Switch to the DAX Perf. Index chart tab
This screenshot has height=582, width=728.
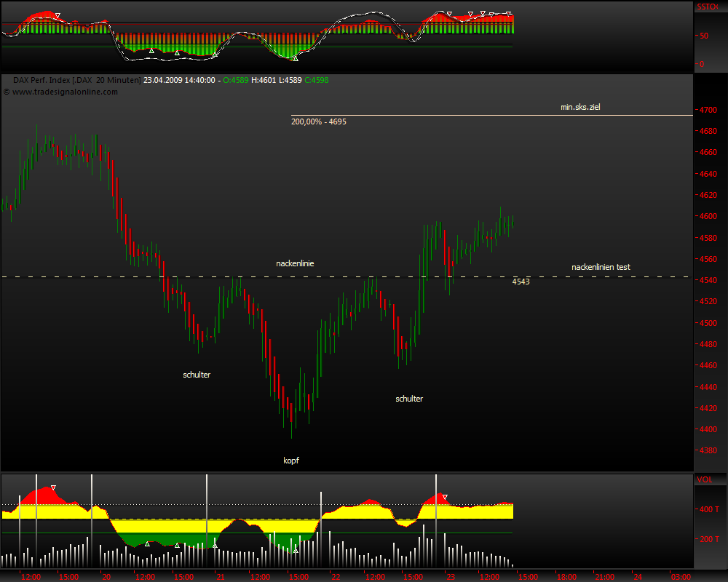(x=38, y=80)
